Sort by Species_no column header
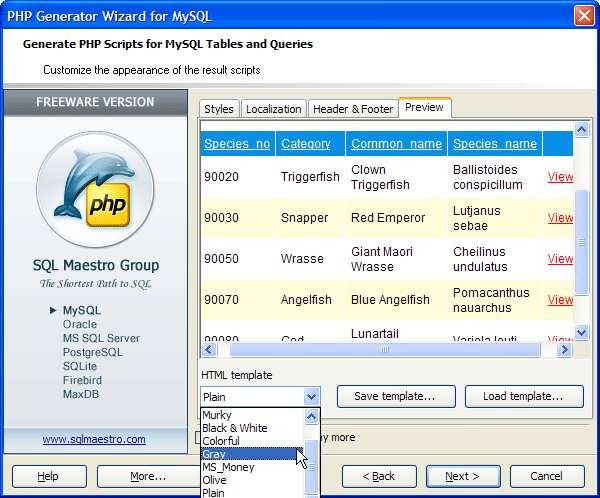Screen dimensions: 600x498 coord(237,144)
